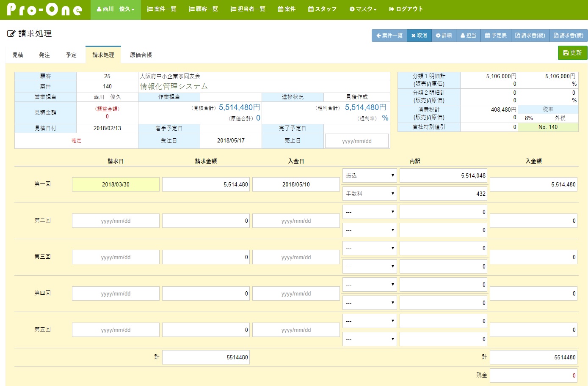
Task: Expand the マスタ dropdown menu
Action: click(x=363, y=9)
